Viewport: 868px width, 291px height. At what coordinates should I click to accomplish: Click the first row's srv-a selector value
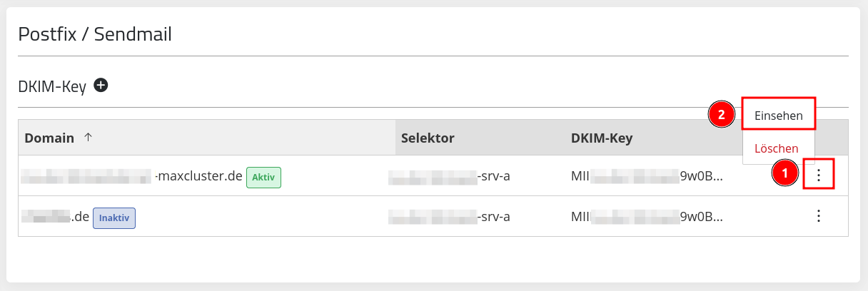[x=449, y=175]
